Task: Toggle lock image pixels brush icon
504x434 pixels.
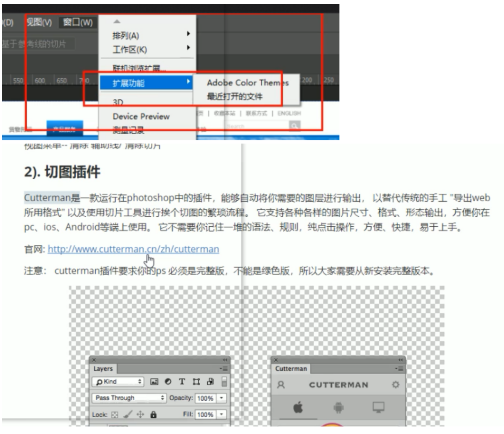Action: 128,414
